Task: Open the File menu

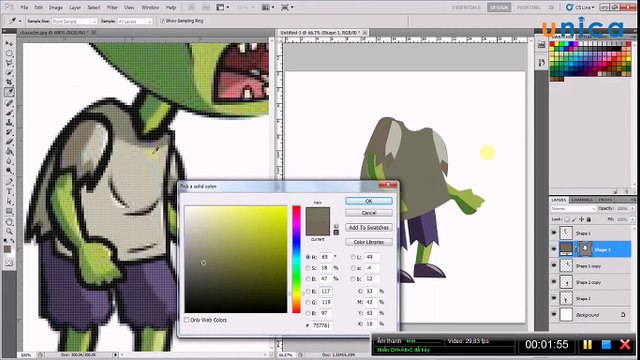Action: coord(24,7)
